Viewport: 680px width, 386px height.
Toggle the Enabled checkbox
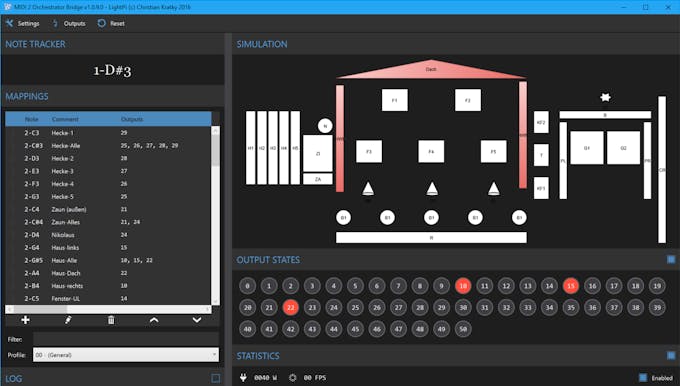click(x=643, y=378)
